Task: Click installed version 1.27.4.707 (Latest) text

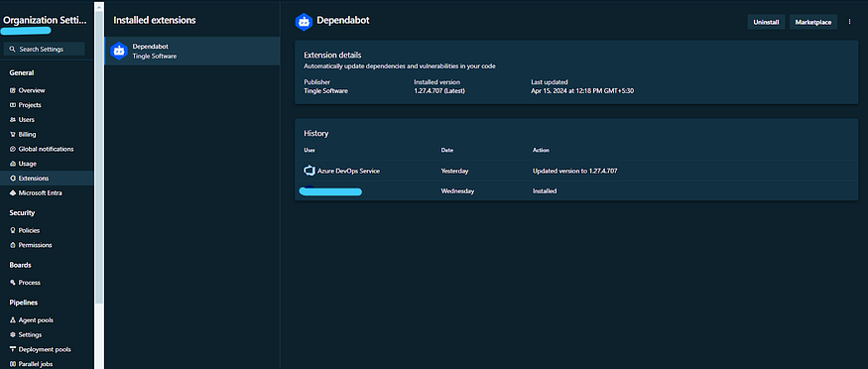Action: (x=439, y=90)
